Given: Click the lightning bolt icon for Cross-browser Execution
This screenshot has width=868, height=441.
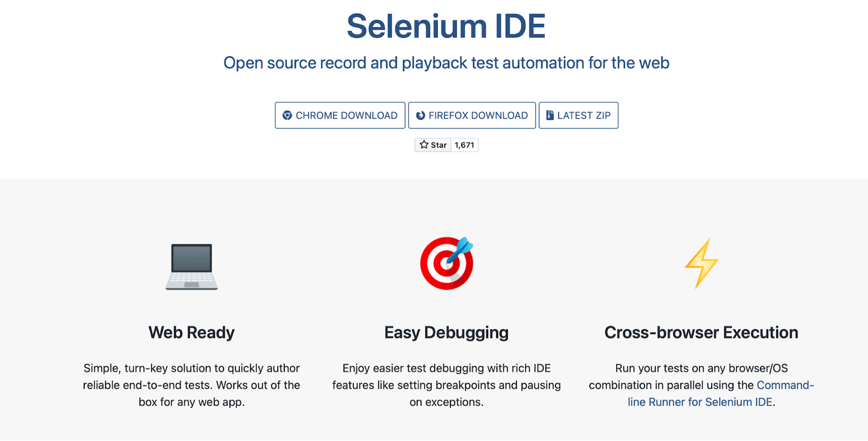Looking at the screenshot, I should point(700,263).
